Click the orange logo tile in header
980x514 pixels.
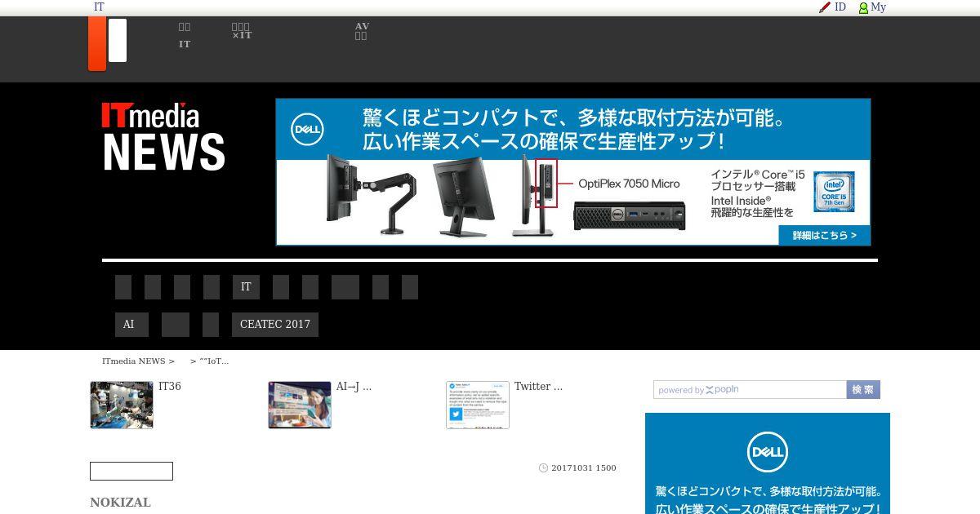coord(97,43)
